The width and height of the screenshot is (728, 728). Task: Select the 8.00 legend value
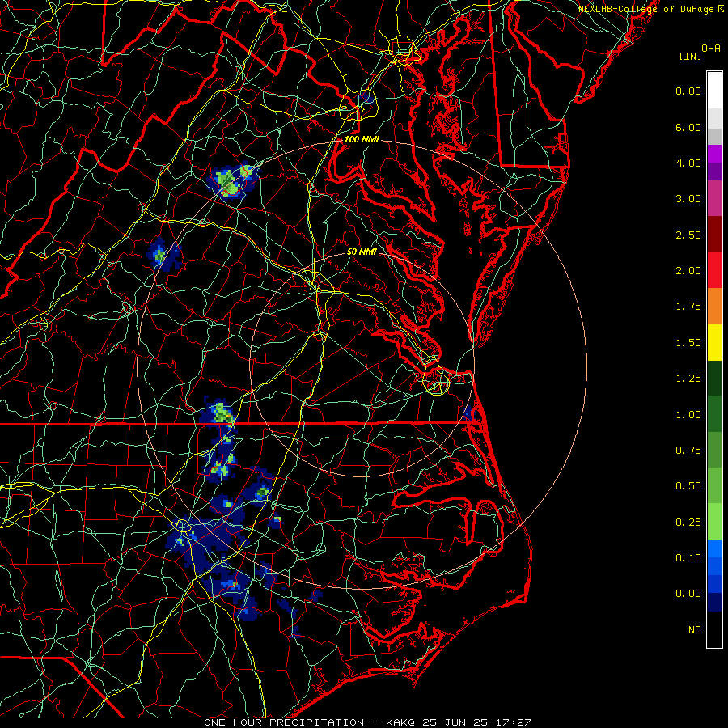click(688, 91)
